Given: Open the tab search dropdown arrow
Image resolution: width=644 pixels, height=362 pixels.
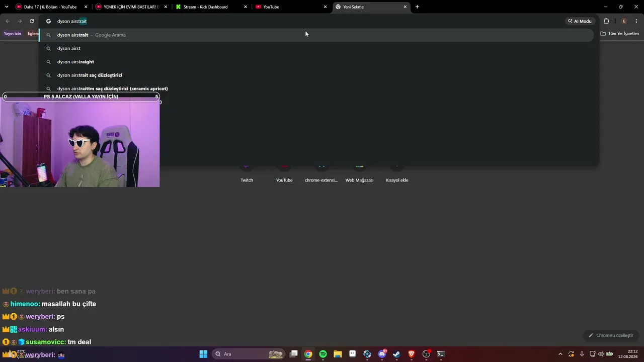Looking at the screenshot, I should pos(7,7).
